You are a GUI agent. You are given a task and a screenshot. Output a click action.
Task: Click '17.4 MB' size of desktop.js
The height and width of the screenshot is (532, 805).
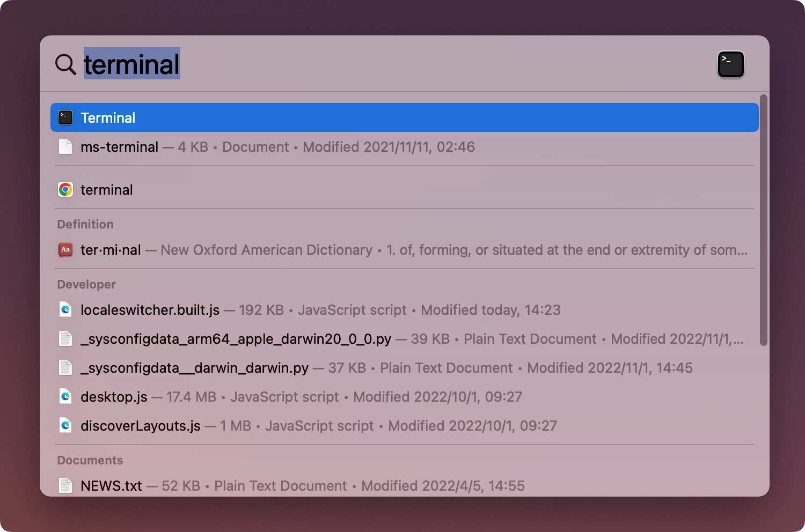pyautogui.click(x=191, y=397)
